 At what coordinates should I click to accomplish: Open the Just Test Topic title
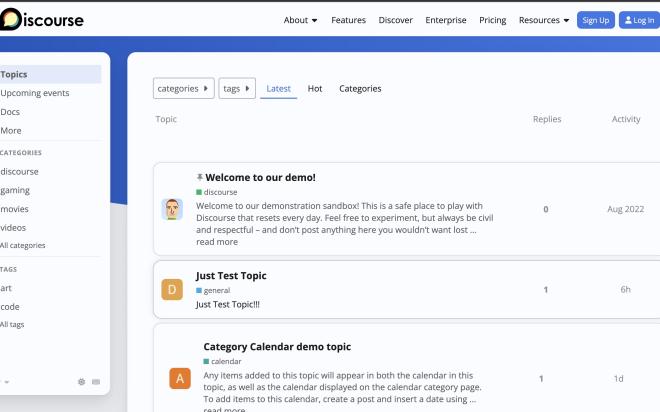point(231,275)
